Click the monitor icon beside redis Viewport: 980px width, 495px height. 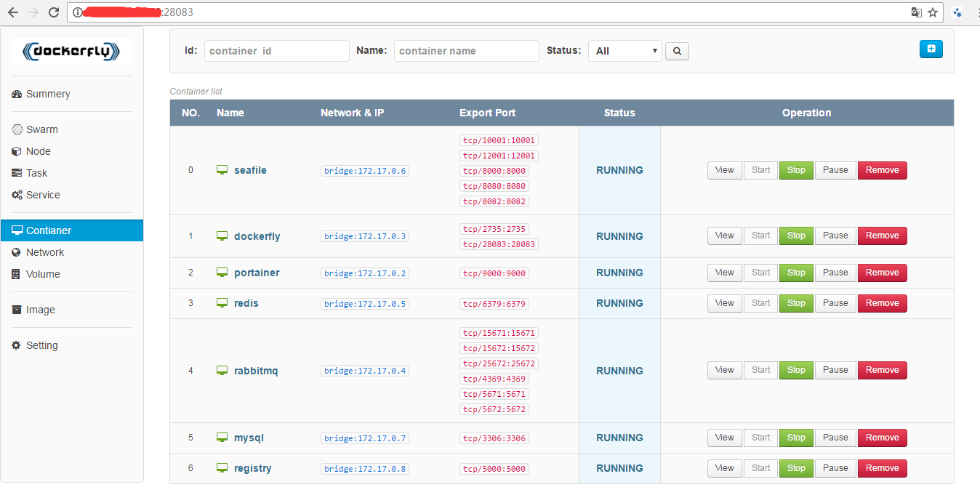[x=222, y=303]
